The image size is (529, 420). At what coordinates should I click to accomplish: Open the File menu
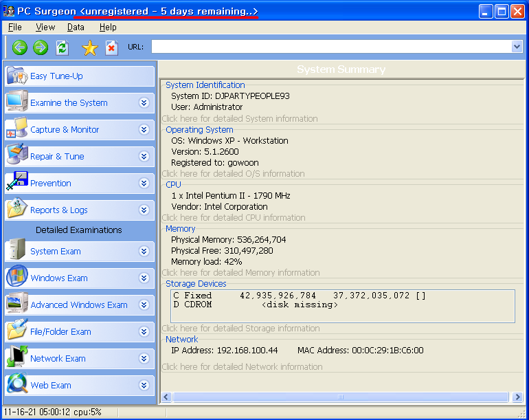[15, 27]
